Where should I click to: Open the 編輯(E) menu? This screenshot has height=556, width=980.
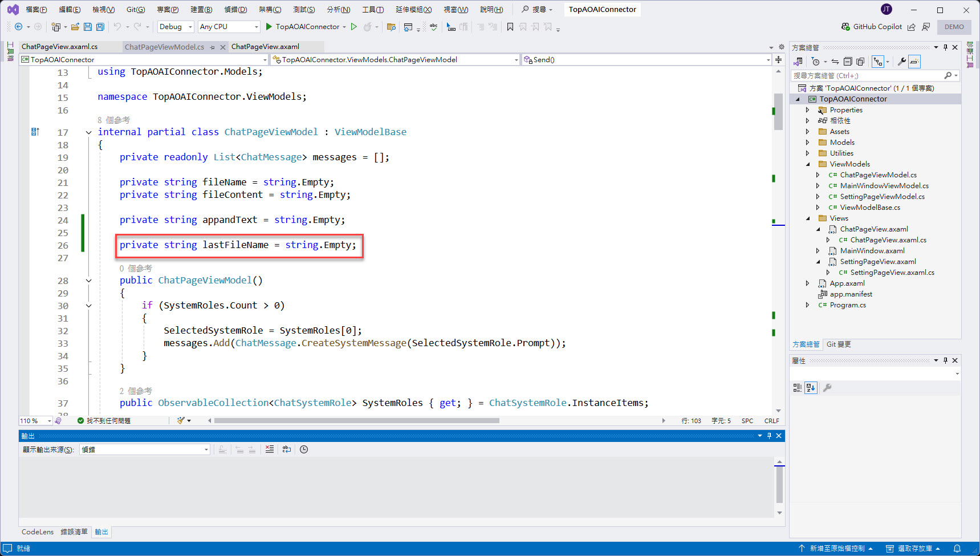pos(70,10)
